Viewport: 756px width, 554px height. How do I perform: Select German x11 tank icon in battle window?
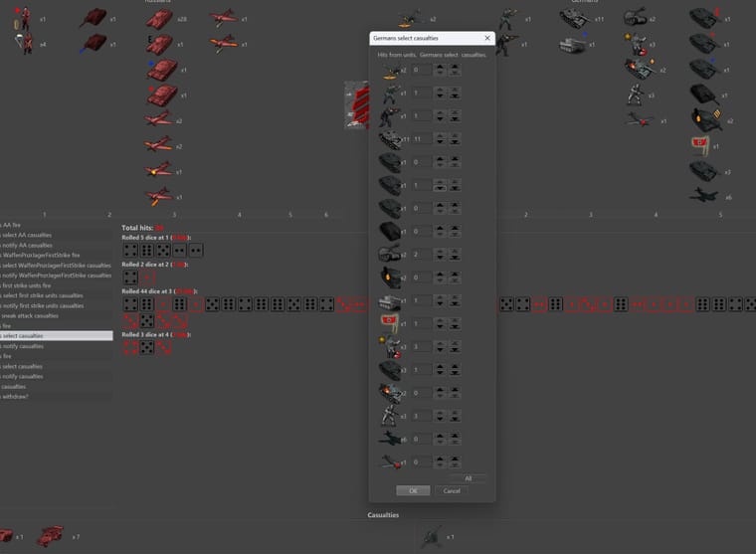(575, 19)
